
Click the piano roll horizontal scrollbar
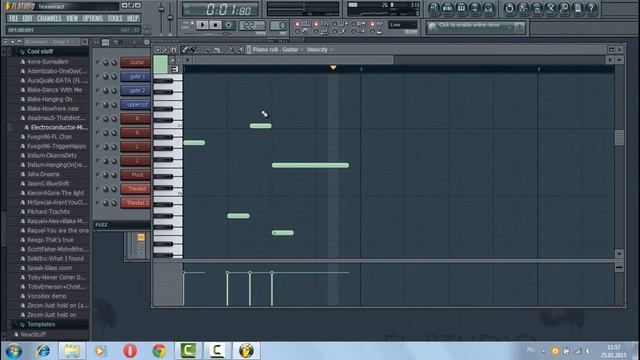coord(294,60)
